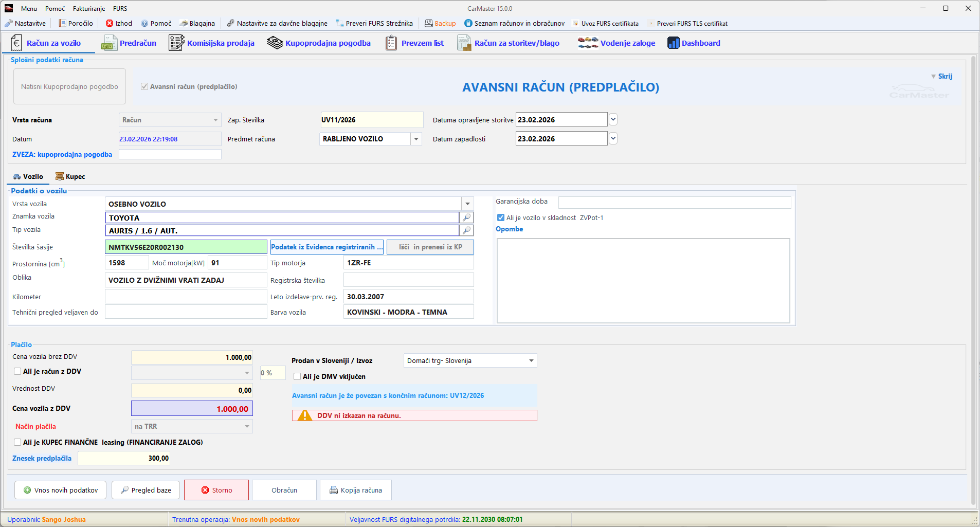Viewport: 980px width, 527px height.
Task: Open Račun za storitev/blago icon
Action: [464, 43]
